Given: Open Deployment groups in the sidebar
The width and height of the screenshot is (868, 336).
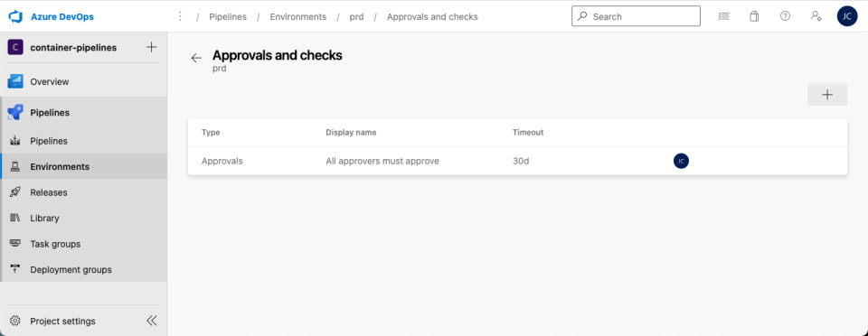Looking at the screenshot, I should coord(83,270).
